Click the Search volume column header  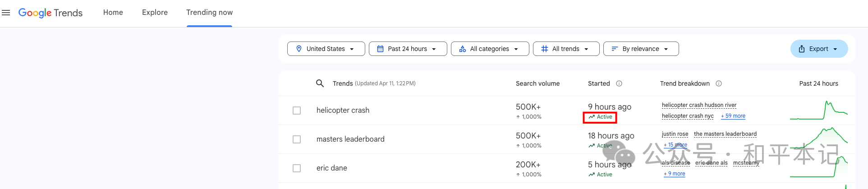point(538,83)
